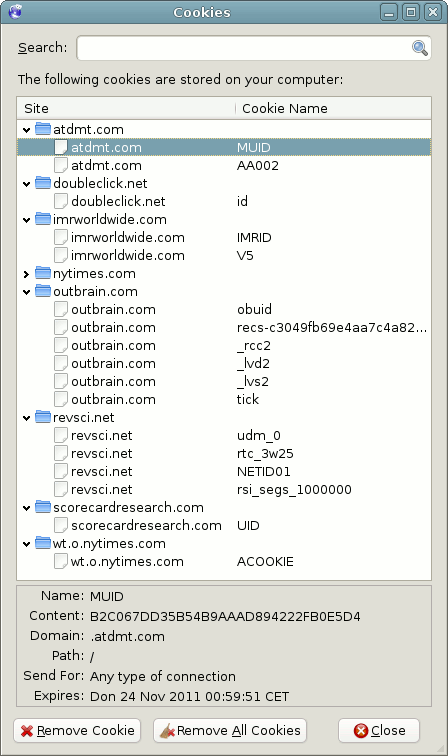Image resolution: width=448 pixels, height=756 pixels.
Task: Click the magnifier icon in search field
Action: (420, 48)
